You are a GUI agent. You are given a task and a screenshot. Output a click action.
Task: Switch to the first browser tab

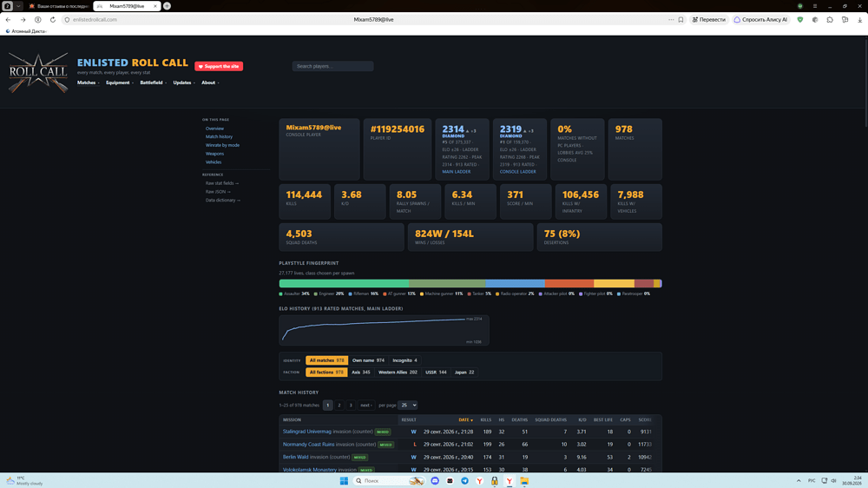click(58, 6)
